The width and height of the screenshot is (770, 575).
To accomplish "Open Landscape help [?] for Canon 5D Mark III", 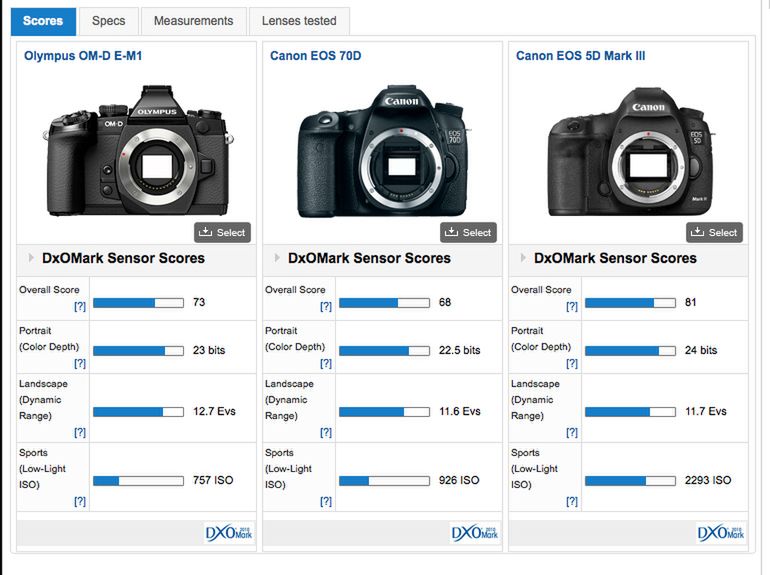I will pyautogui.click(x=572, y=433).
